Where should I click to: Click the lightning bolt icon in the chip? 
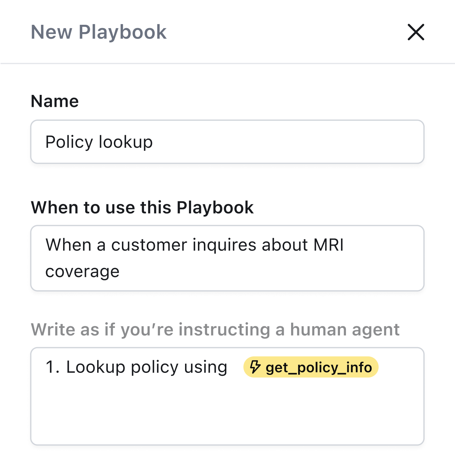[255, 367]
